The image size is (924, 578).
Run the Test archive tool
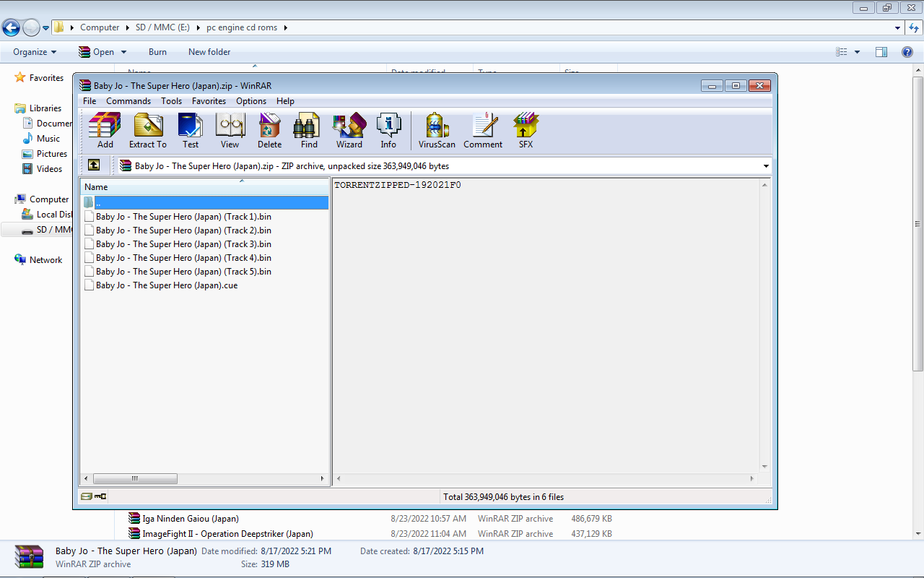190,131
